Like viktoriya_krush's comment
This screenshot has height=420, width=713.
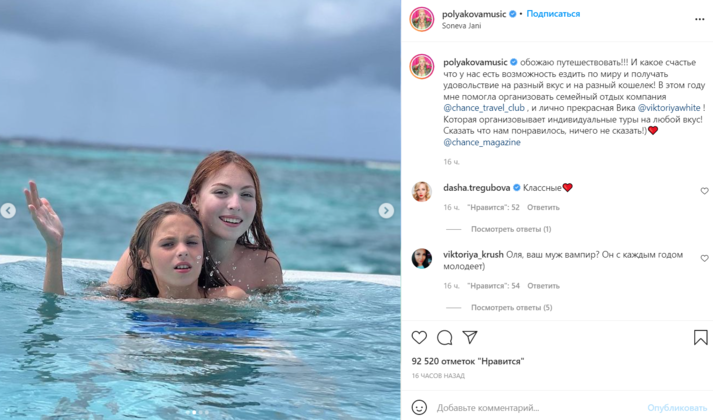704,258
